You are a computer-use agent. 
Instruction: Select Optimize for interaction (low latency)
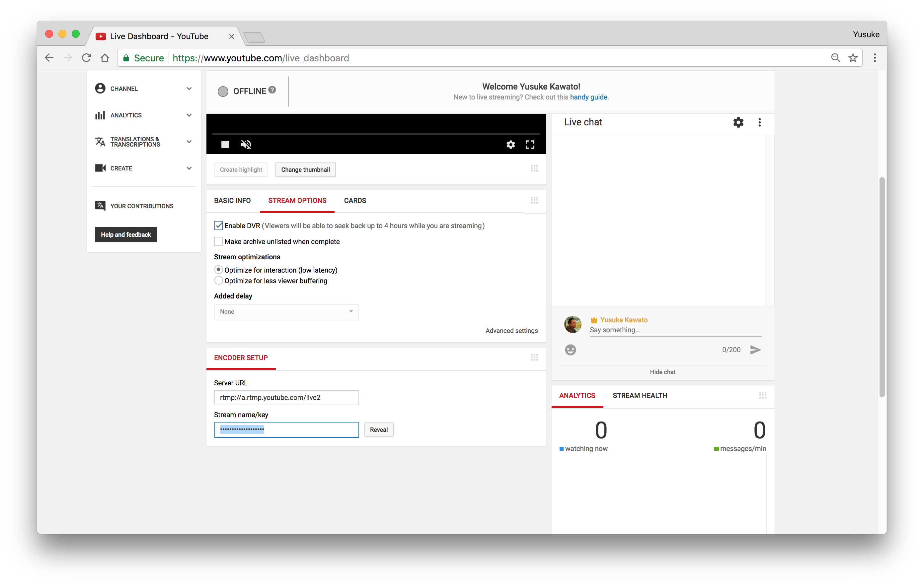218,270
